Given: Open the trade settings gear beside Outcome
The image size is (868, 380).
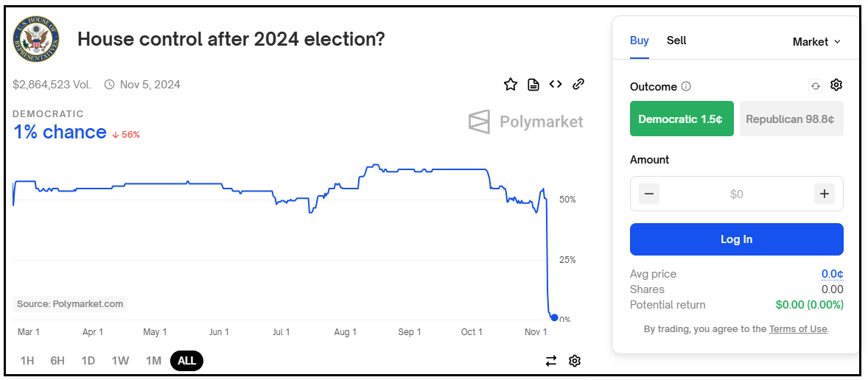Looking at the screenshot, I should tap(836, 85).
